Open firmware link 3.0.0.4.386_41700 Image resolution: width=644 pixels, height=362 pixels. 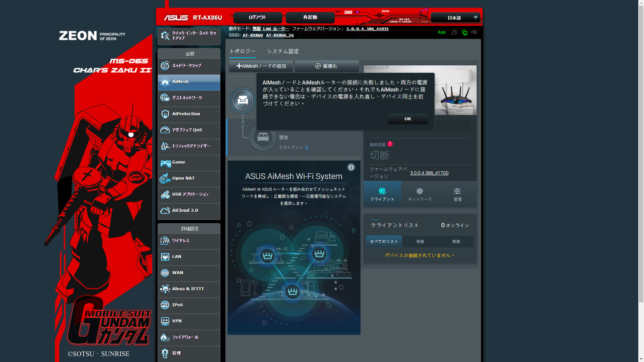tap(429, 173)
